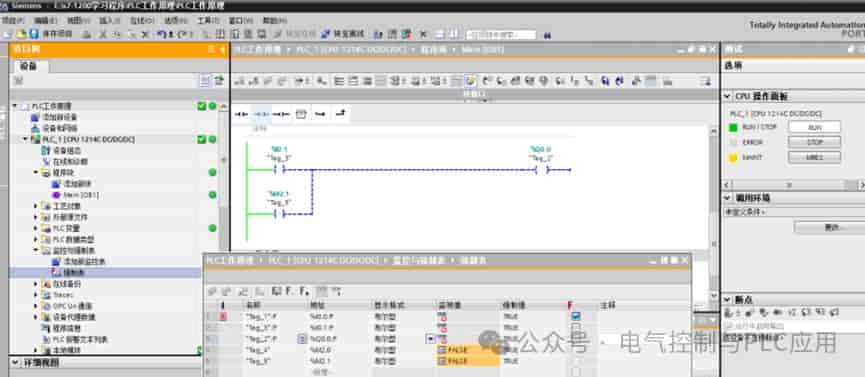Click the RUN button in CPU operator panel
Screen dimensions: 865x377
coord(814,127)
